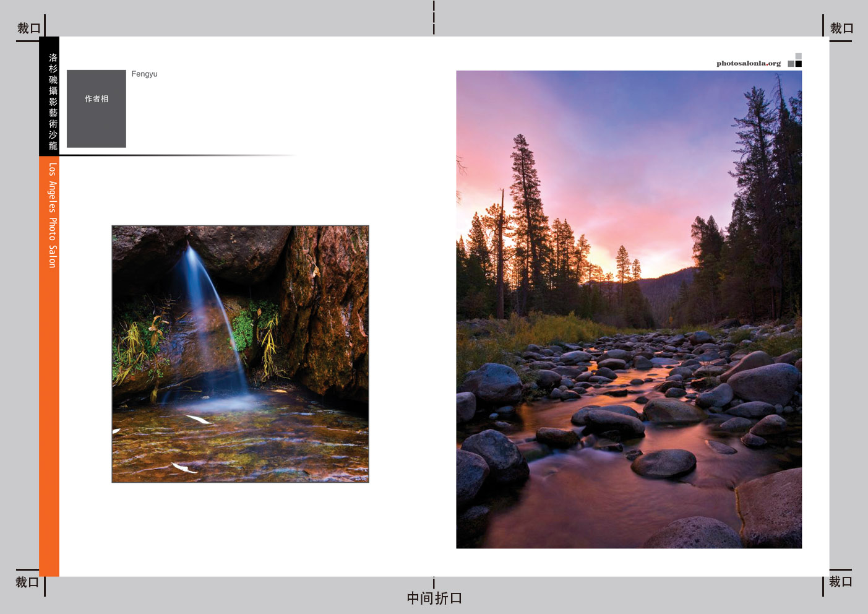Screen dimensions: 868x614
Task: Click the Los Angeles Photo Salon text
Action: click(53, 215)
